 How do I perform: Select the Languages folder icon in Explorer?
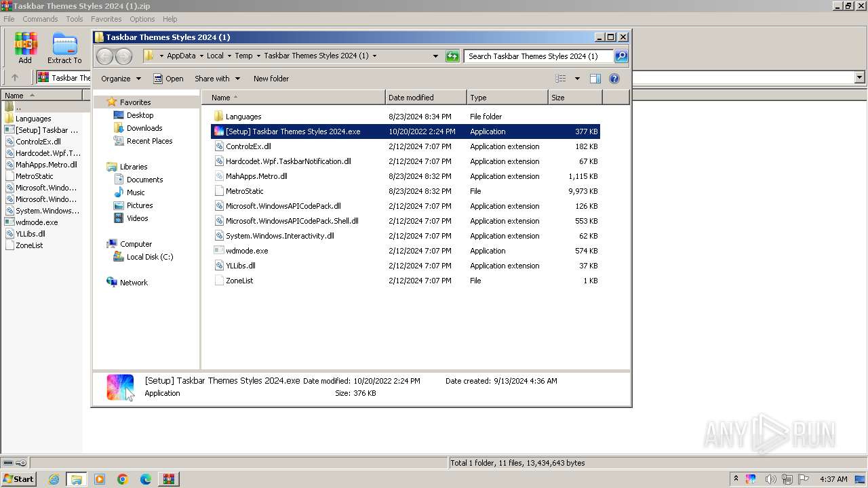pos(218,116)
